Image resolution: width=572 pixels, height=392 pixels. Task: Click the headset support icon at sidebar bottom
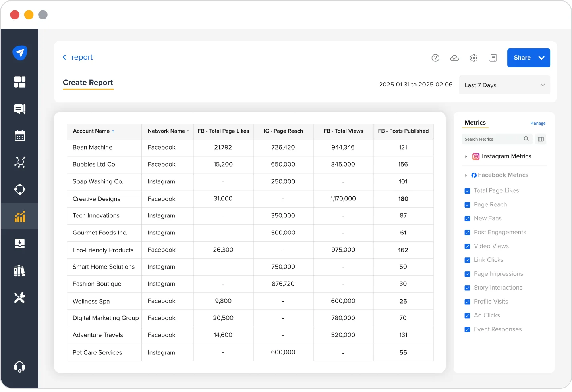tap(20, 367)
